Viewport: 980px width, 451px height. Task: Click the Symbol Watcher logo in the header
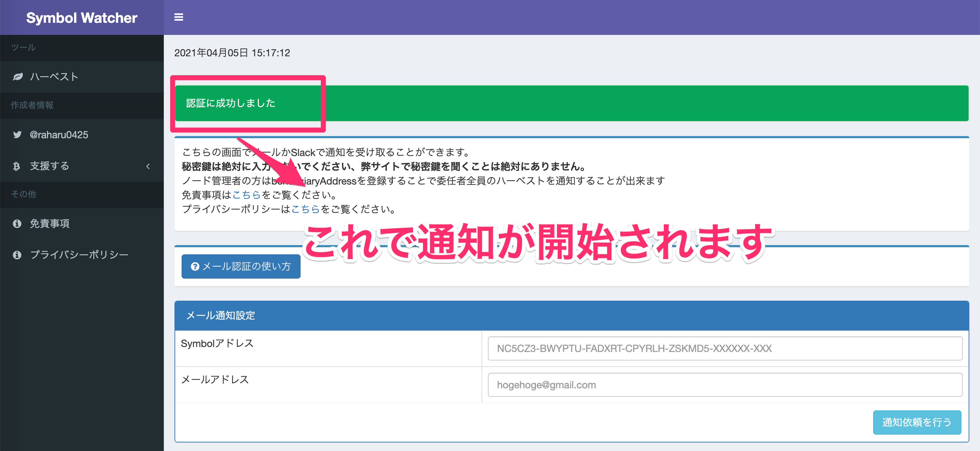pos(81,17)
